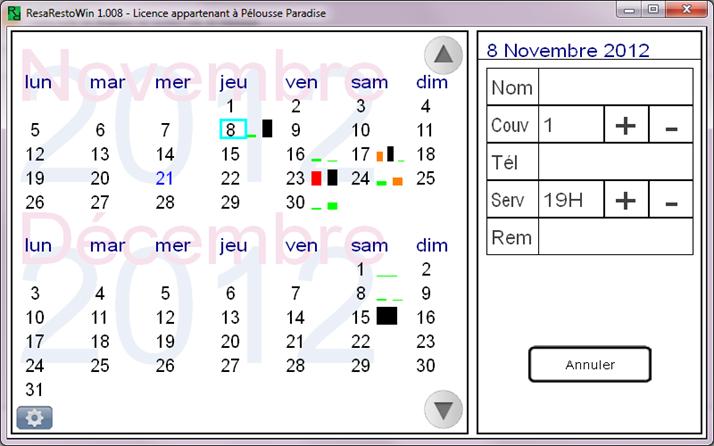This screenshot has width=714, height=446.
Task: Select December 12 in the calendar
Action: (165, 317)
